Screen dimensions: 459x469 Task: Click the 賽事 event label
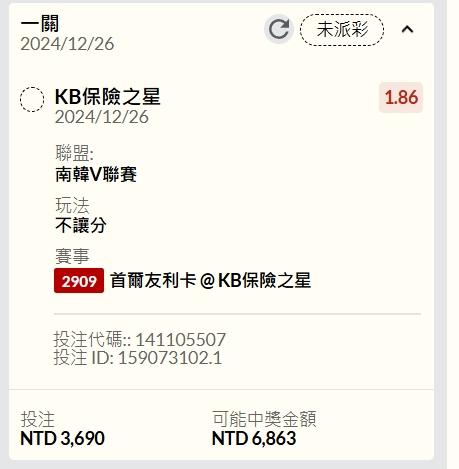[72, 256]
